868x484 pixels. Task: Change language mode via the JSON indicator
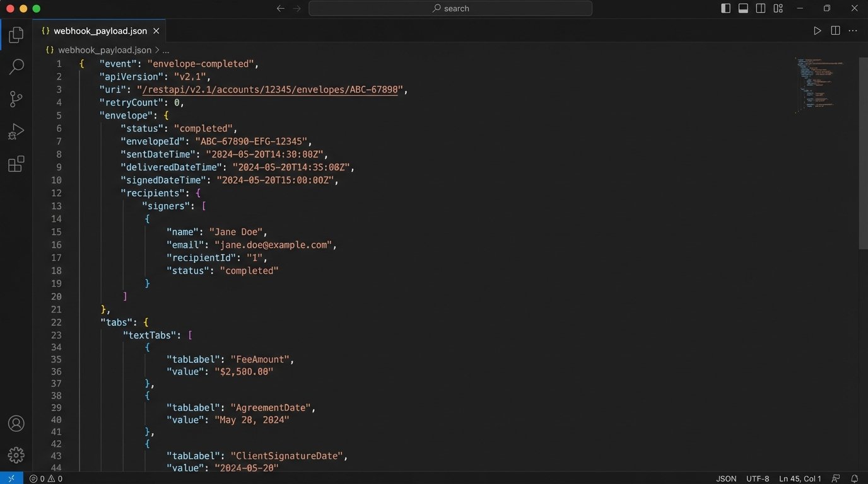coord(726,478)
